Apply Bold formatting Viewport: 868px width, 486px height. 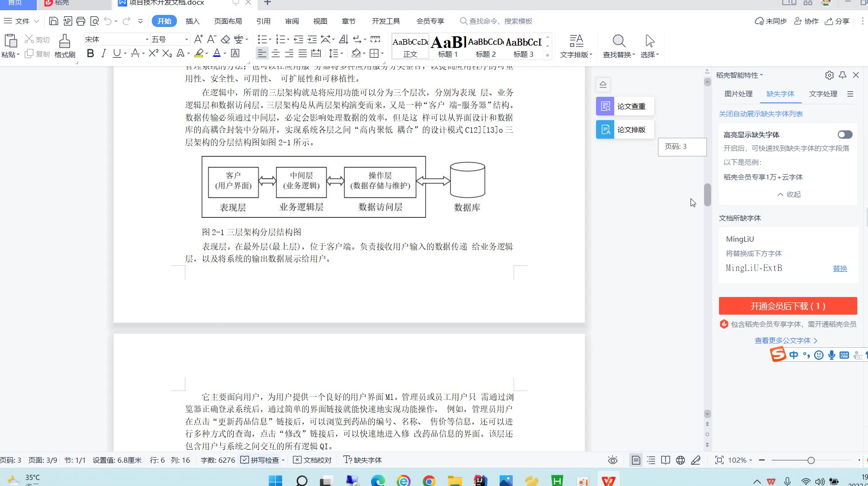[90, 54]
